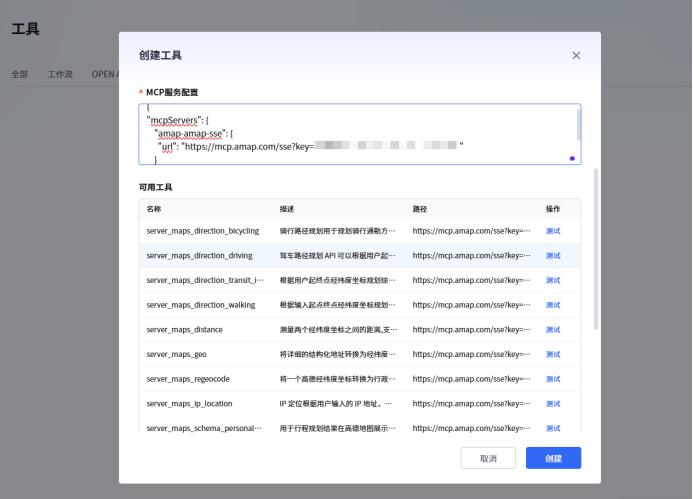693x499 pixels.
Task: Click inside the MCP服务配置 JSON text area
Action: tap(360, 134)
